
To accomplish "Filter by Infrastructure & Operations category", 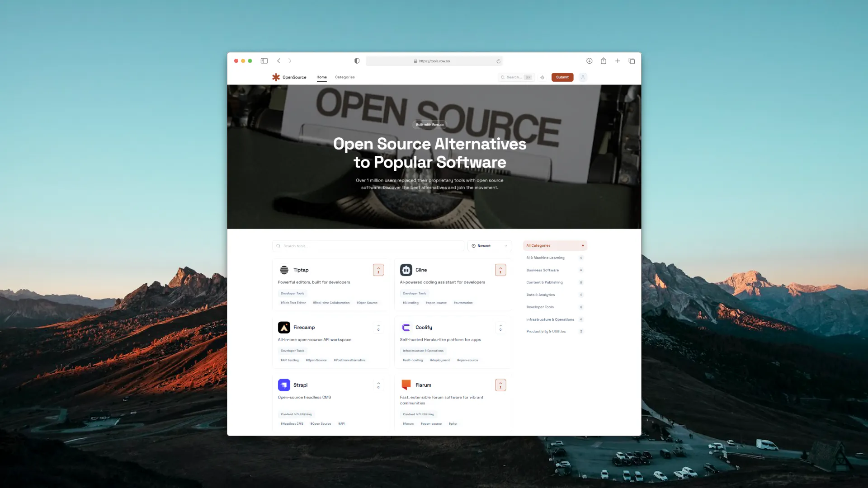I will [x=555, y=319].
